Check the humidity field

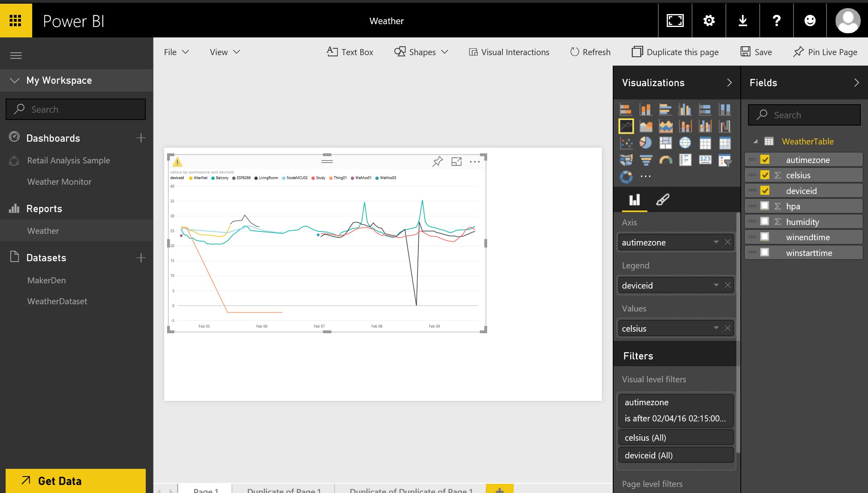coord(765,222)
